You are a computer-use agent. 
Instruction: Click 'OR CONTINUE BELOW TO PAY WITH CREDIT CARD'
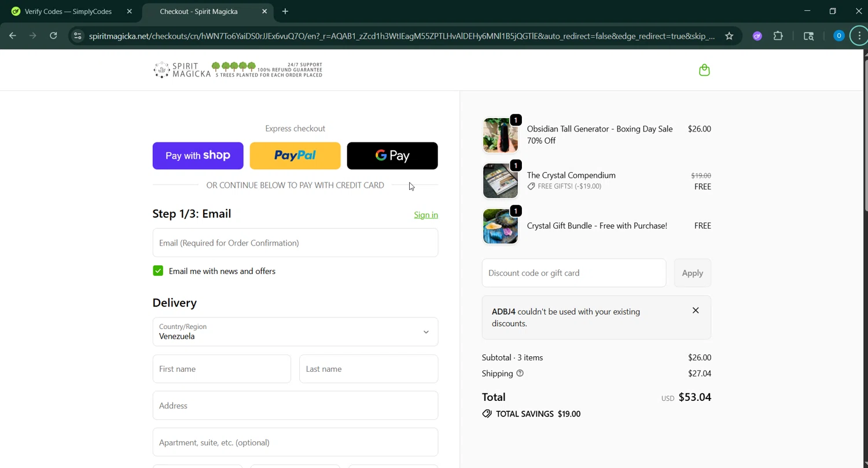point(295,185)
